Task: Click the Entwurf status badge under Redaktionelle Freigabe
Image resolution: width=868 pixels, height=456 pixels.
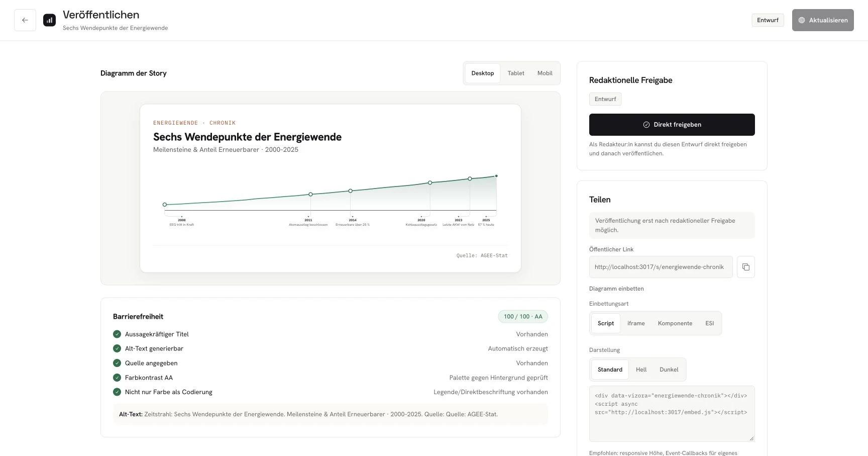Action: (x=605, y=99)
